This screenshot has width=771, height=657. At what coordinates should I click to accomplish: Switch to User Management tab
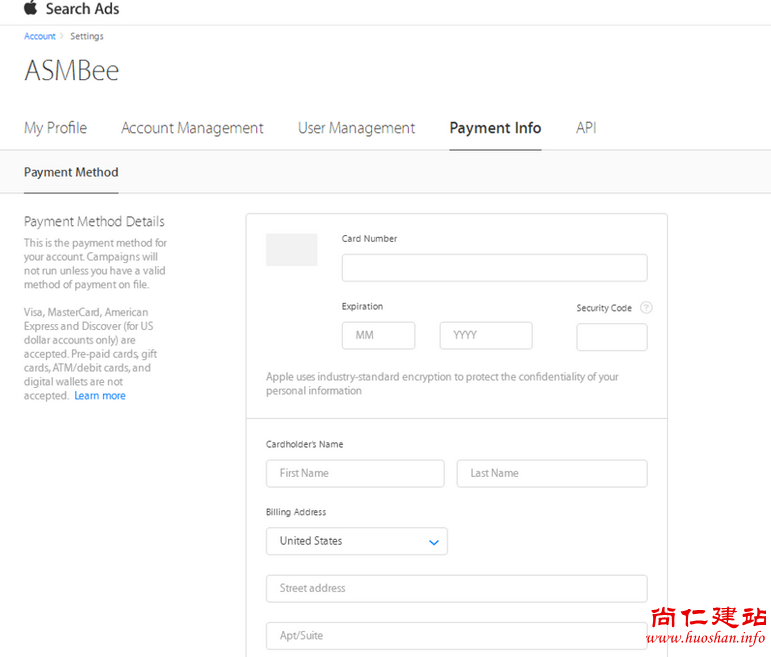[x=356, y=128]
